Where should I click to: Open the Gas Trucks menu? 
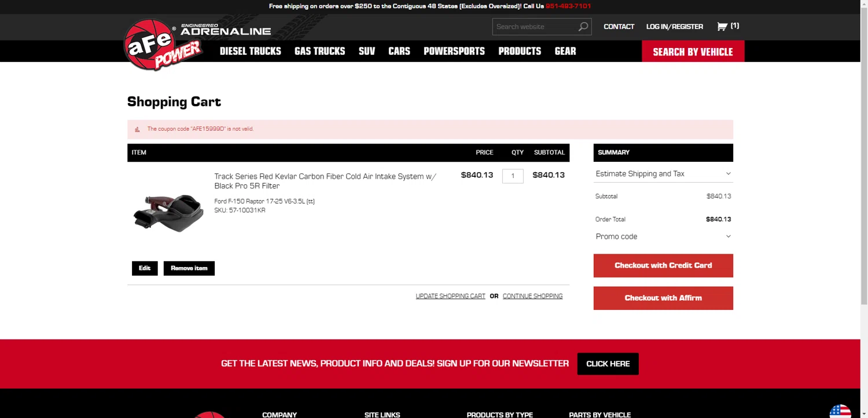point(319,51)
